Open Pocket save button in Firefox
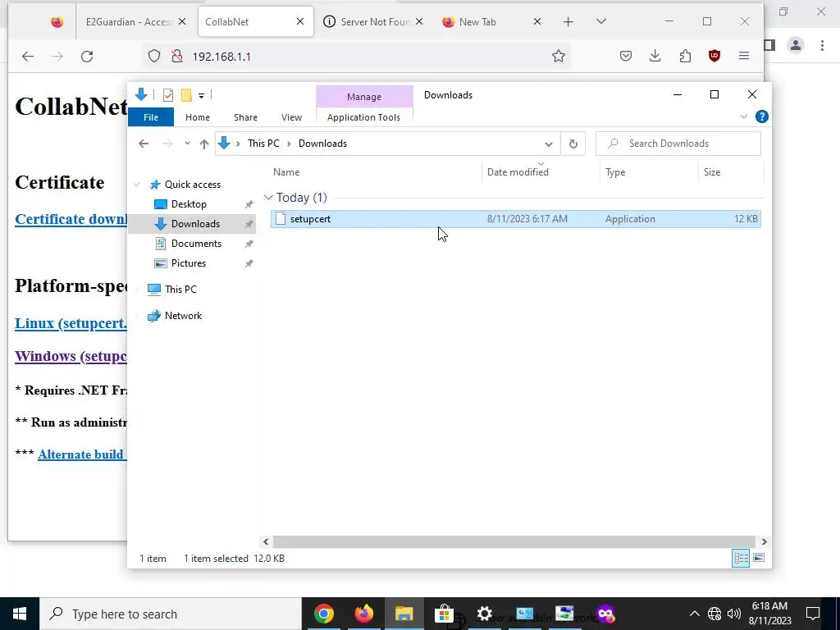The height and width of the screenshot is (630, 840). click(626, 56)
